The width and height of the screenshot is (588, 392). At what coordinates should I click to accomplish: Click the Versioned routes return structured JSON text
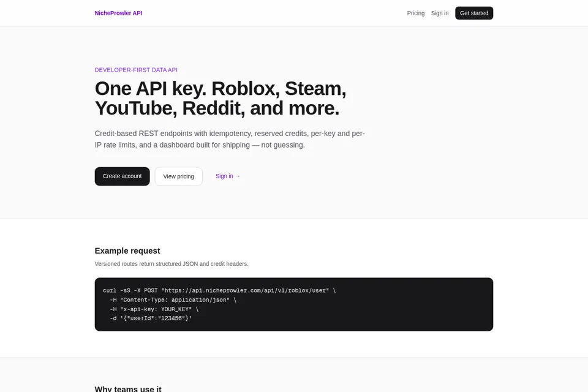171,264
